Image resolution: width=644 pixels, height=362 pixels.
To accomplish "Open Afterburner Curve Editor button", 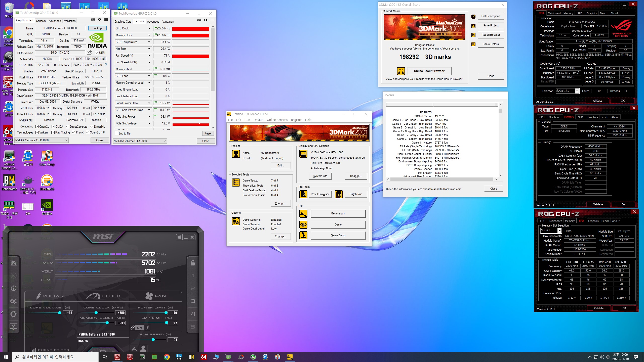I will [x=50, y=349].
